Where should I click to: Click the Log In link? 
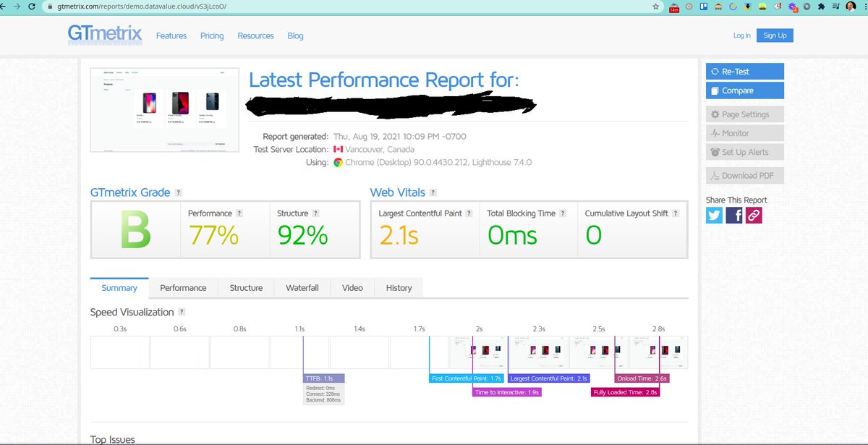point(741,35)
